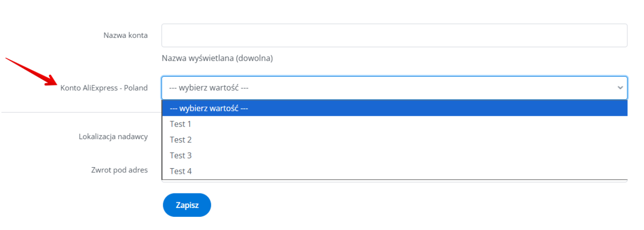Screen dimensions: 644x230
Task: Click the chevron arrow of the account dropdown
Action: [620, 88]
